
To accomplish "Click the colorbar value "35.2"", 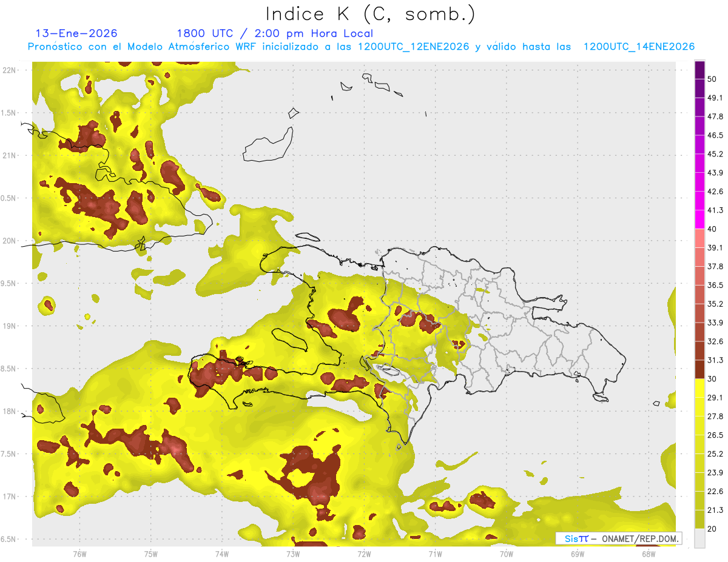I will [715, 304].
